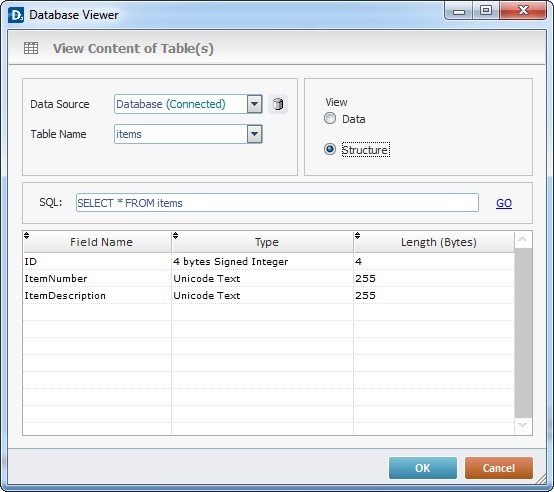Open the Data Source dropdown arrow
Viewport: 554px width, 492px height.
click(254, 104)
